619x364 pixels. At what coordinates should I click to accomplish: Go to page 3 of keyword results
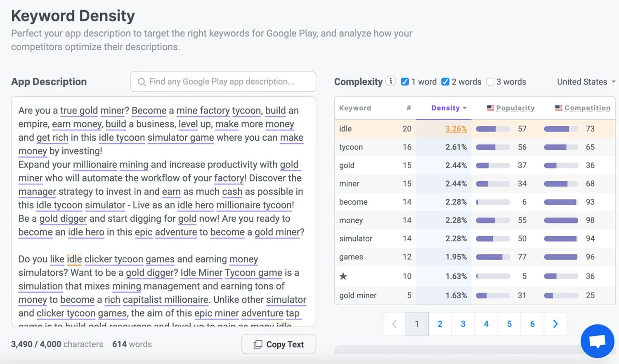(x=463, y=324)
